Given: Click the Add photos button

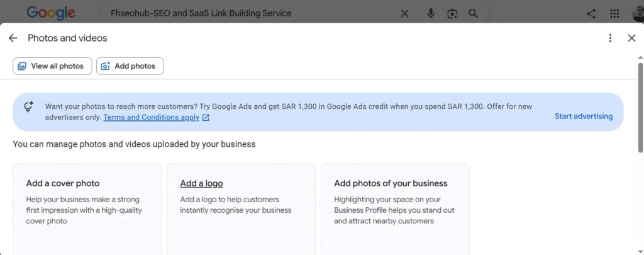Looking at the screenshot, I should point(130,66).
